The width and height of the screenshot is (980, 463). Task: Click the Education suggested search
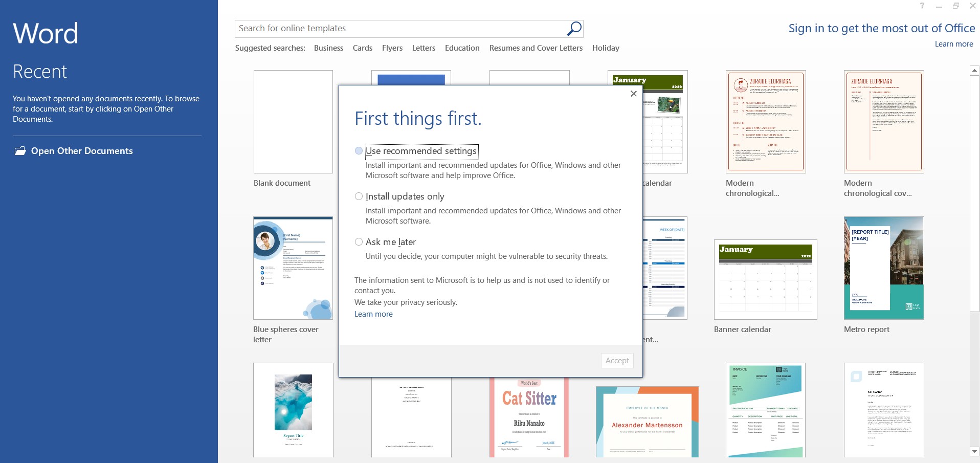[x=462, y=48]
